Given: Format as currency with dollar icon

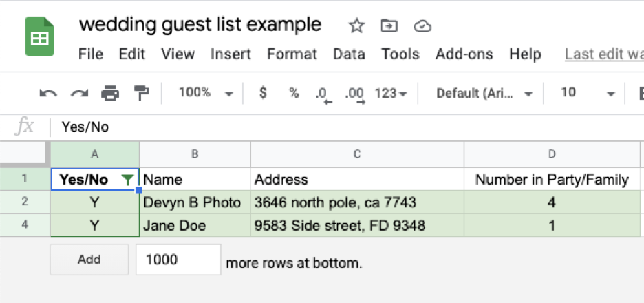Looking at the screenshot, I should tap(263, 93).
